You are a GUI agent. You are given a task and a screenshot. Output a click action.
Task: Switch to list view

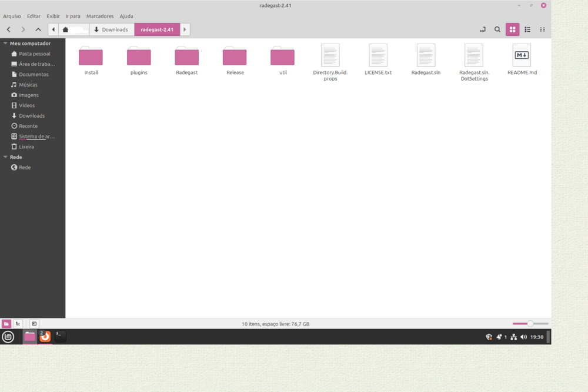(x=527, y=29)
